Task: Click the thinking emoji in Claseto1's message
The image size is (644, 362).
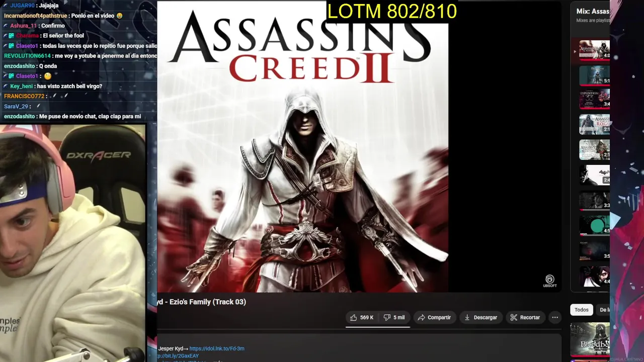Action: pos(48,76)
